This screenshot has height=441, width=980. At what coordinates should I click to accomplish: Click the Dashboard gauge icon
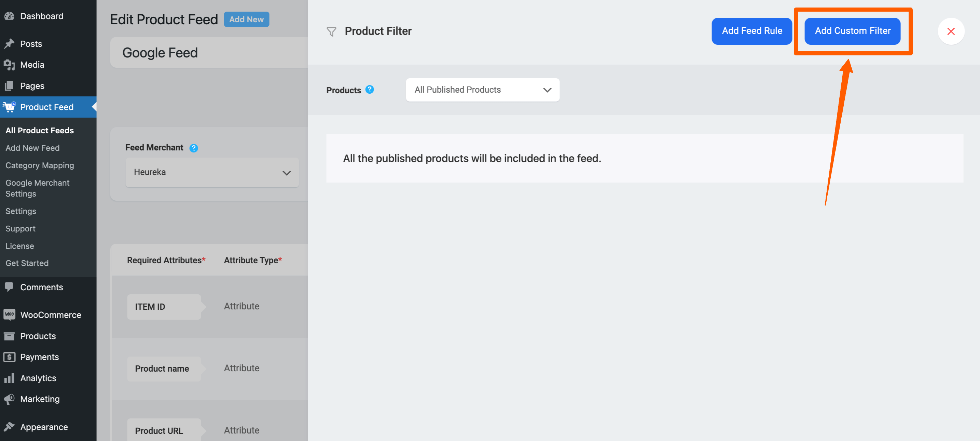9,16
